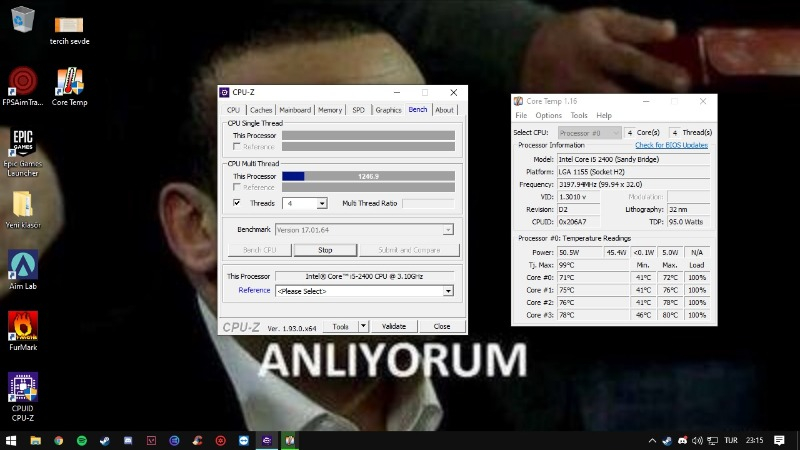Open the Threads count dropdown
The width and height of the screenshot is (800, 450).
tap(321, 203)
